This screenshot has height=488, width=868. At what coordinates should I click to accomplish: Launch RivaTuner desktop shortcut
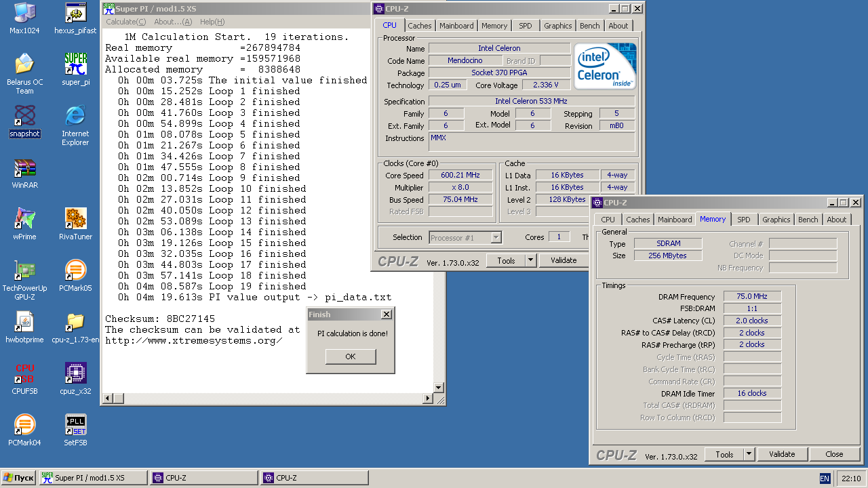point(75,224)
